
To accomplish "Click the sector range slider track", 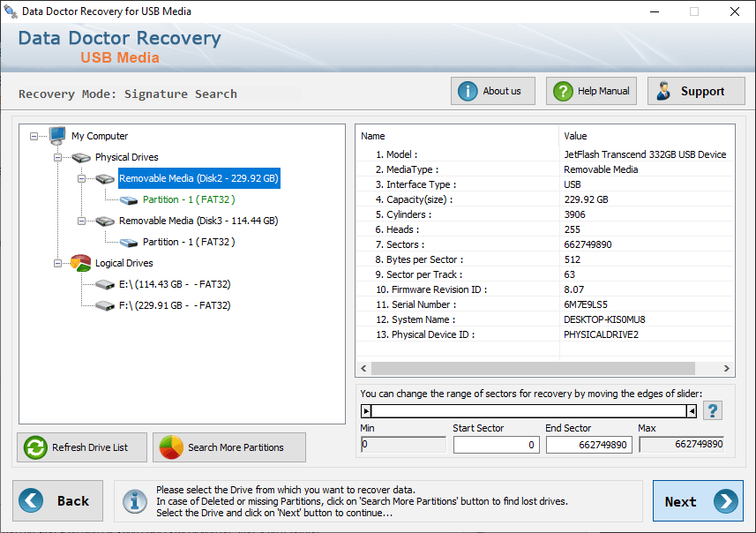I will [529, 411].
